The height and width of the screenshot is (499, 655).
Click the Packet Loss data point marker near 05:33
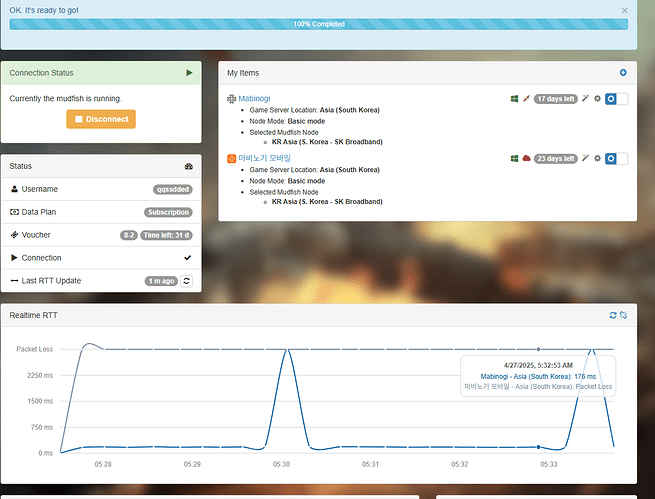click(x=538, y=349)
